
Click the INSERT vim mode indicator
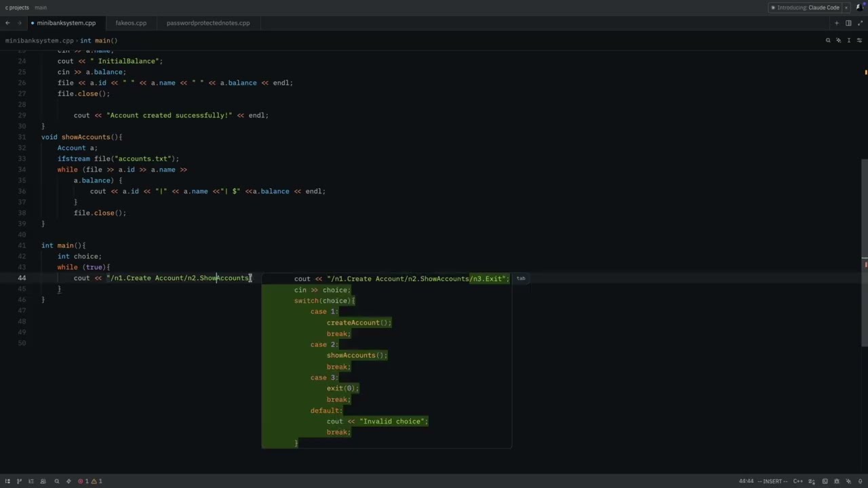[772, 481]
